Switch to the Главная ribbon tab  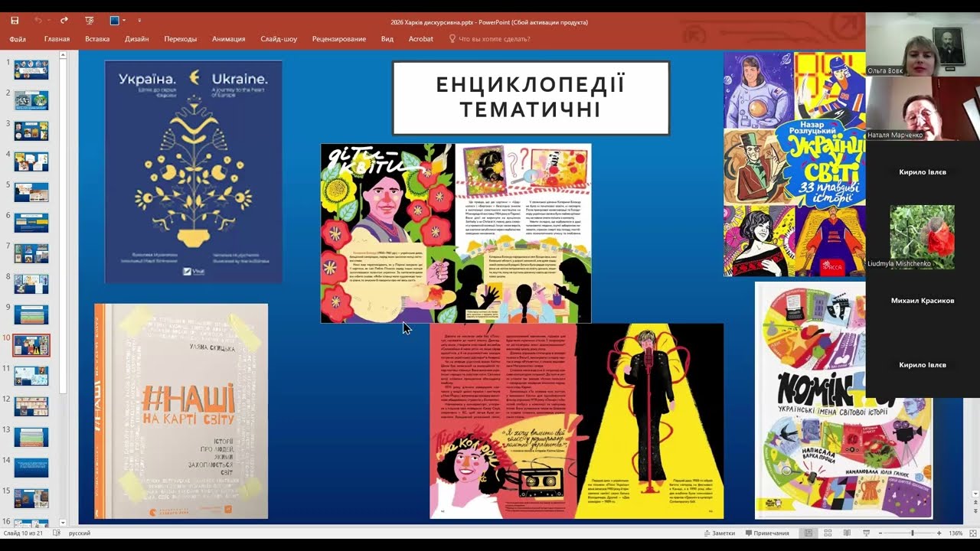[x=57, y=39]
